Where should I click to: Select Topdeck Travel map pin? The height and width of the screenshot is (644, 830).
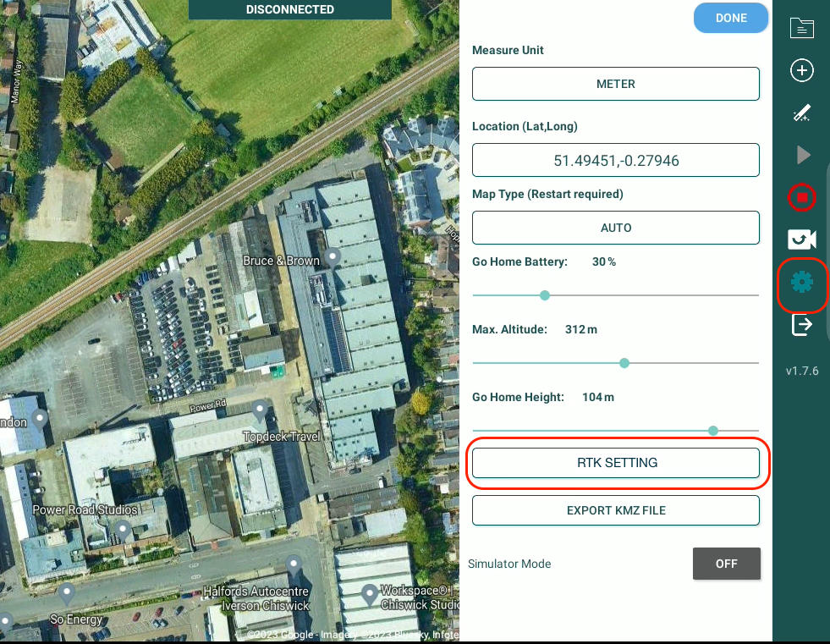[x=260, y=410]
